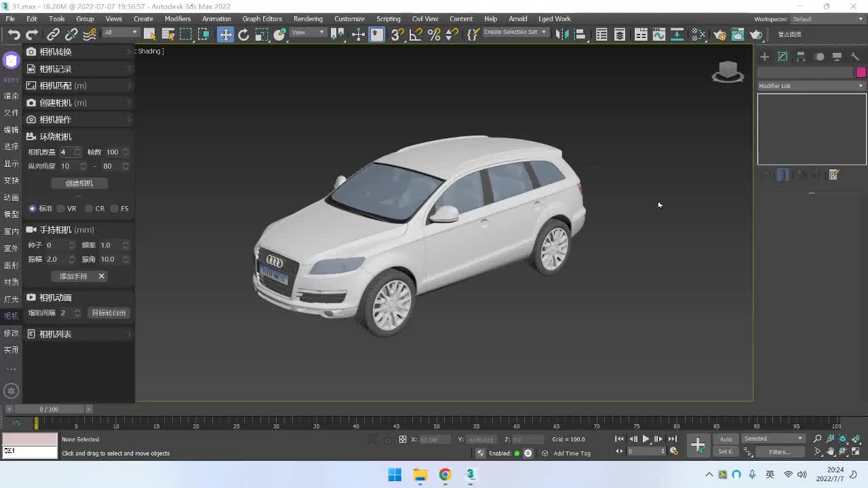The width and height of the screenshot is (868, 488).
Task: Click the 目标转自由 button
Action: [108, 312]
